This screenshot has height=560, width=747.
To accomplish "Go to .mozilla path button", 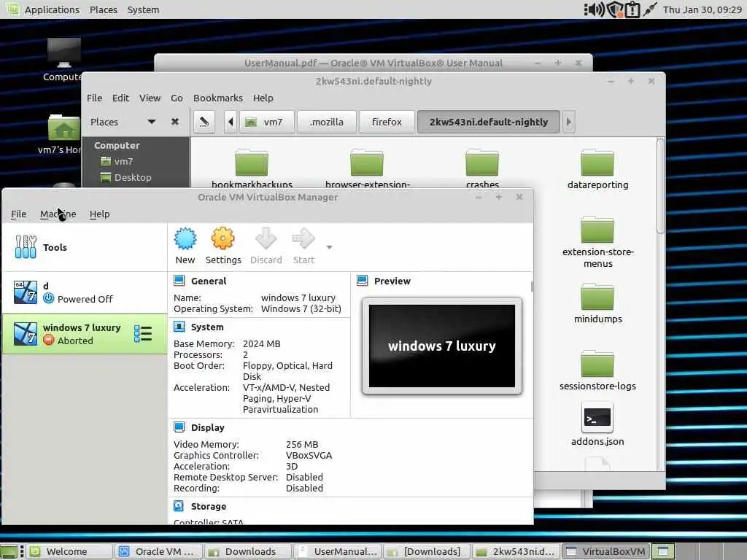I will 327,122.
